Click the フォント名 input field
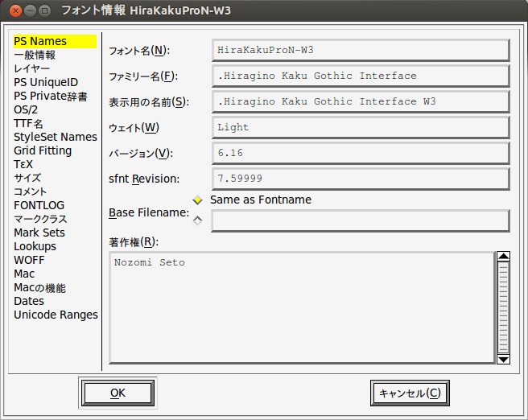The image size is (528, 420). pyautogui.click(x=361, y=50)
